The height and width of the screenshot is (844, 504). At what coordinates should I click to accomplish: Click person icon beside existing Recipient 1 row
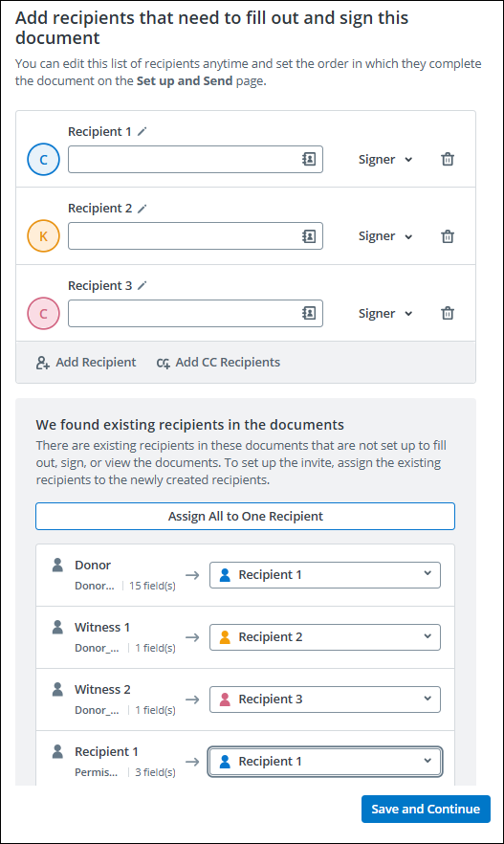[x=57, y=751]
